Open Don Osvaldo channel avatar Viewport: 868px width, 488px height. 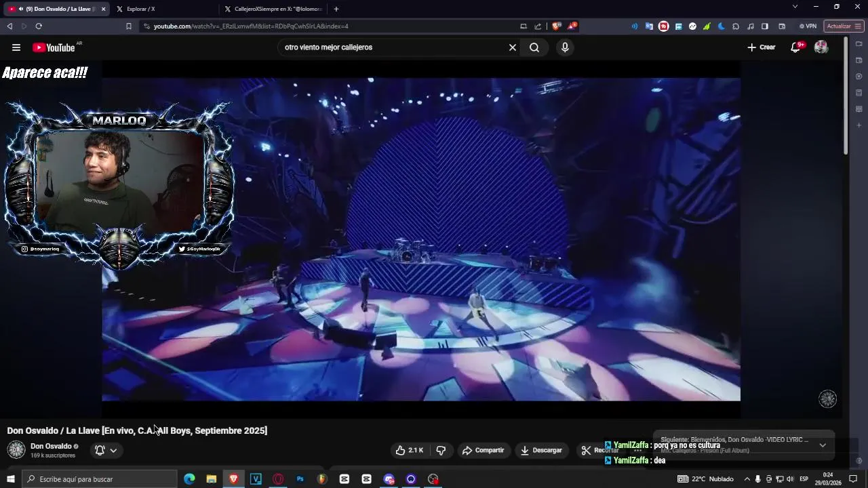[x=16, y=449]
